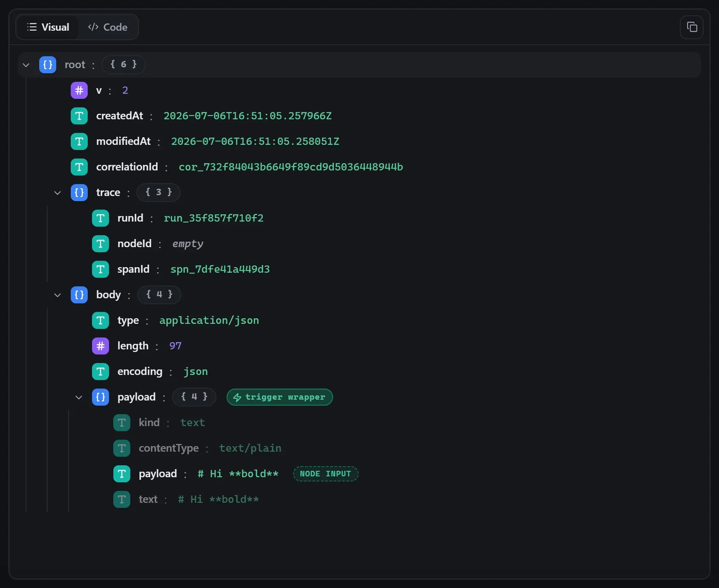The height and width of the screenshot is (588, 719).
Task: Click the createdAt key label
Action: [120, 116]
